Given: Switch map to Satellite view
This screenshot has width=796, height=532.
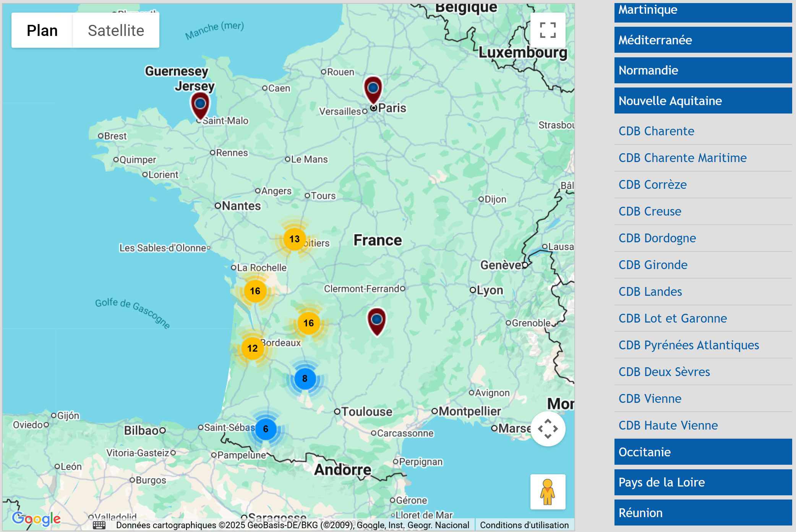Looking at the screenshot, I should coord(116,31).
